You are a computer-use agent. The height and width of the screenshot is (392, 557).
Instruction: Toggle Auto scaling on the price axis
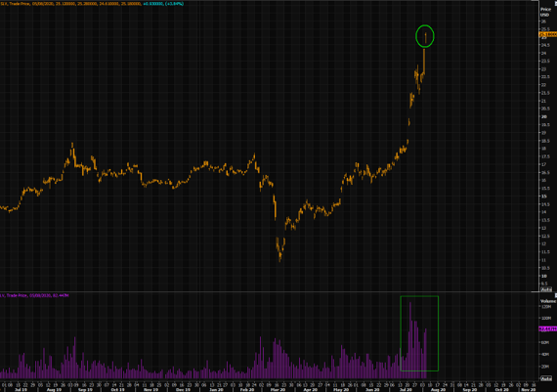pyautogui.click(x=546, y=289)
